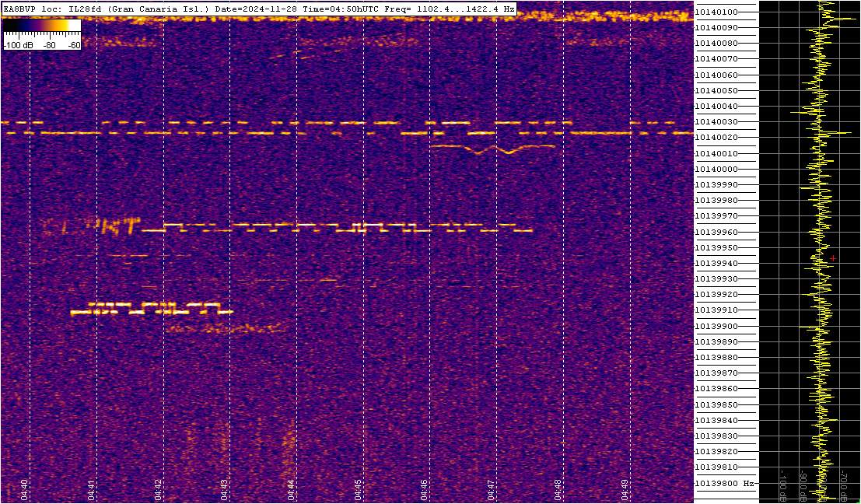
Task: Click the 10139960 frequency label
Action: (x=716, y=232)
